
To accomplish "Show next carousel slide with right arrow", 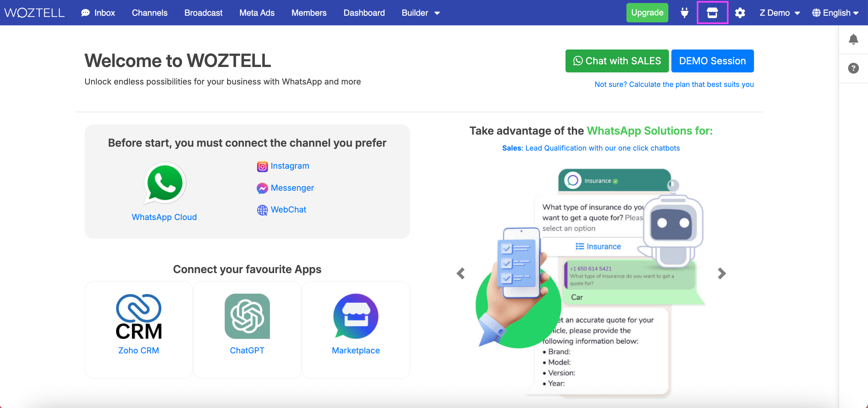I will pyautogui.click(x=721, y=273).
